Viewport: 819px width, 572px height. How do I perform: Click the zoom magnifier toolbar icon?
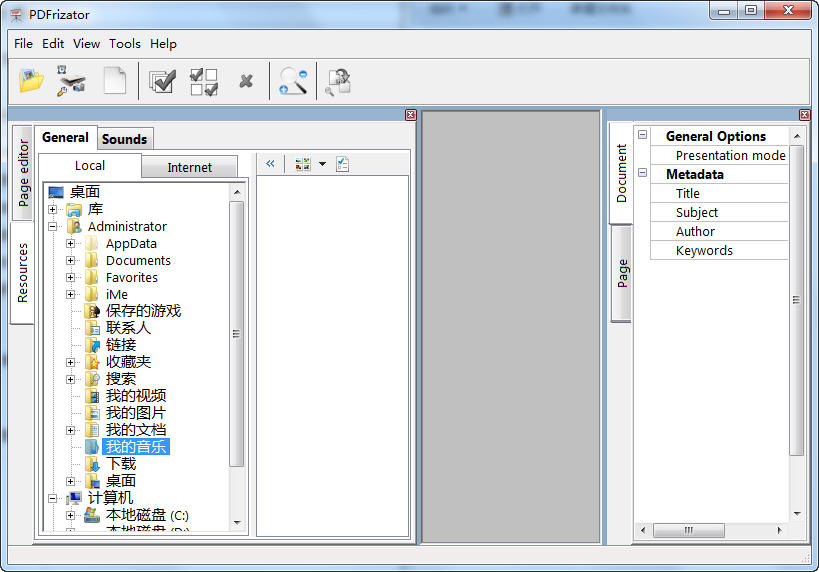tap(294, 81)
